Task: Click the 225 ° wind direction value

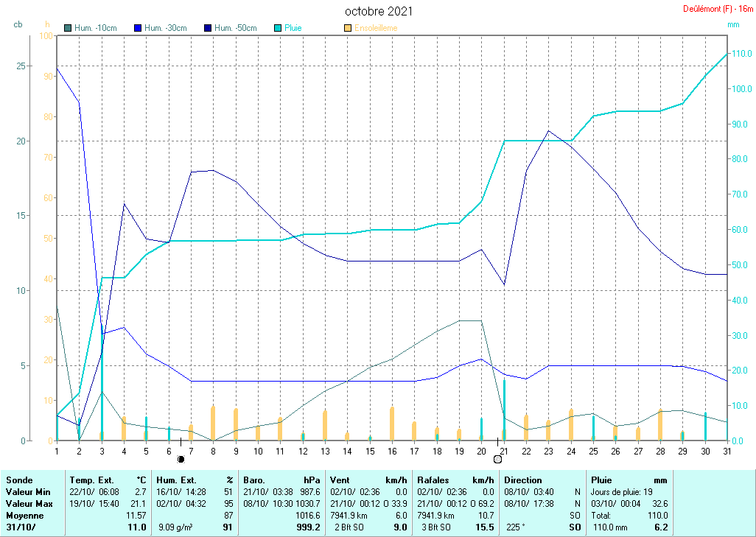Action: coord(515,528)
